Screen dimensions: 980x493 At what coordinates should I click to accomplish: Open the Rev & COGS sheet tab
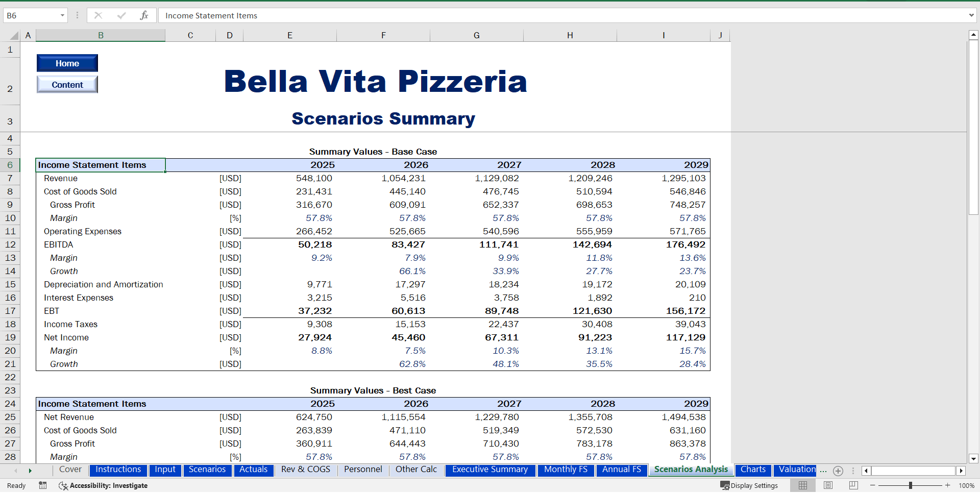pos(306,470)
